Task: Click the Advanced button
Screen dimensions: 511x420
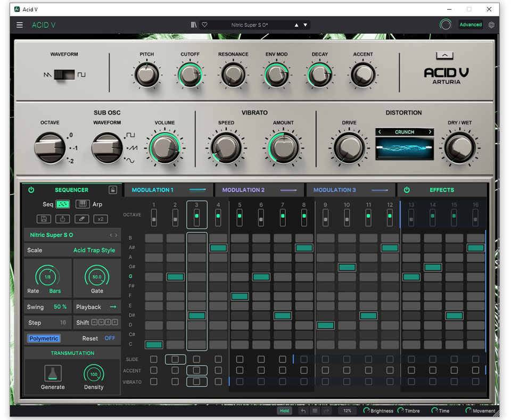Action: pyautogui.click(x=471, y=25)
